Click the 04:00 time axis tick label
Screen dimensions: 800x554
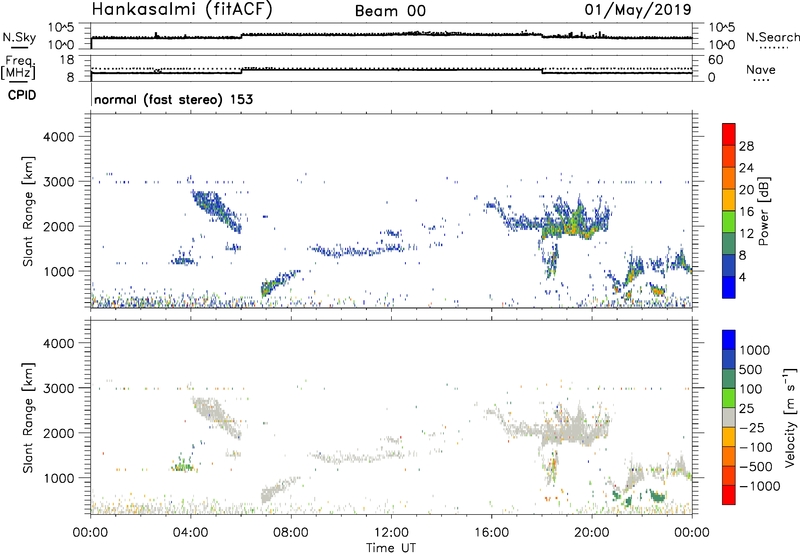pos(190,533)
